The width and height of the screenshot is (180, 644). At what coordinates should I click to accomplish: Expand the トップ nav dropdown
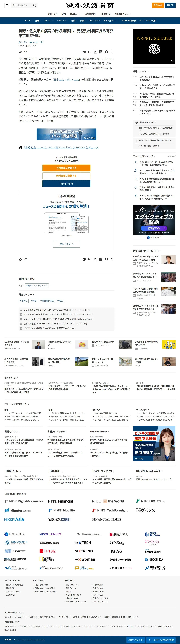pos(28,21)
